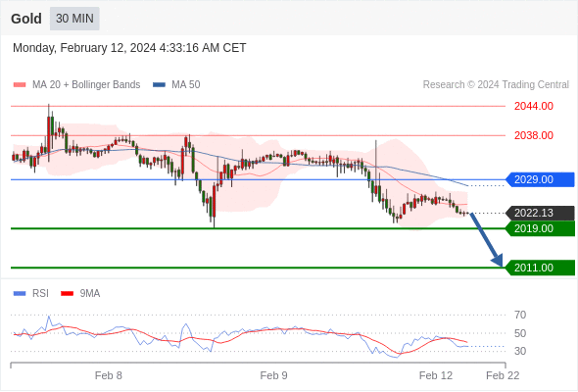Click the 2038.00 red resistance label
Screen dimensions: 578x392
click(533, 135)
